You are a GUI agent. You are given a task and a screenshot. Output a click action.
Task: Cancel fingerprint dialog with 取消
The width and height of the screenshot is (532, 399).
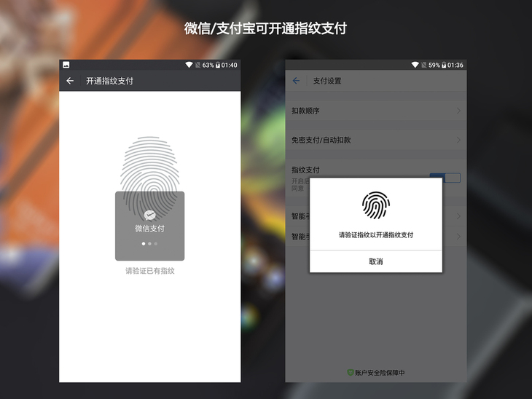click(376, 261)
